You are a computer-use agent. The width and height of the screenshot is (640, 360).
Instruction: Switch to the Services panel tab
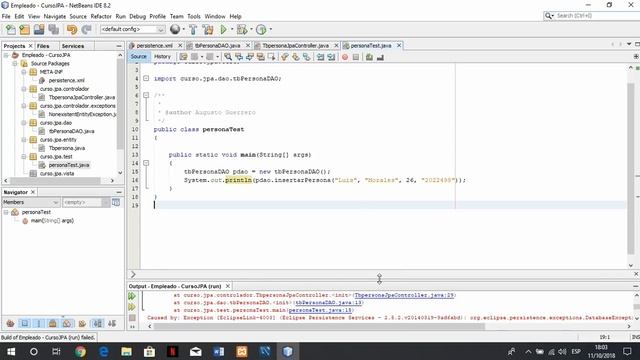coord(73,46)
